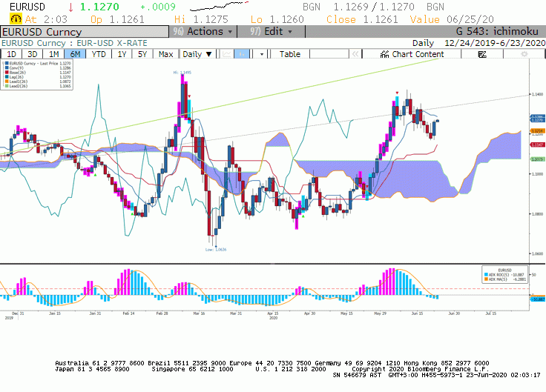
Task: Select the 3D range tab
Action: coord(33,54)
